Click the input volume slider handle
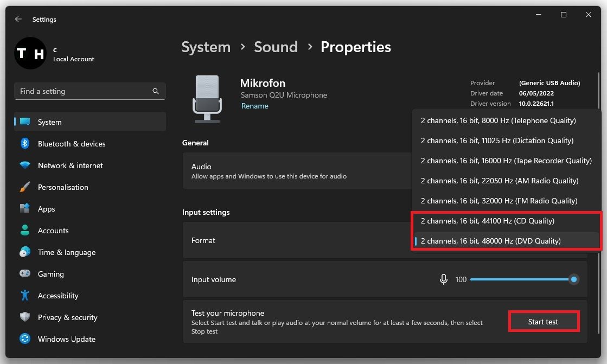The height and width of the screenshot is (364, 607). point(573,279)
